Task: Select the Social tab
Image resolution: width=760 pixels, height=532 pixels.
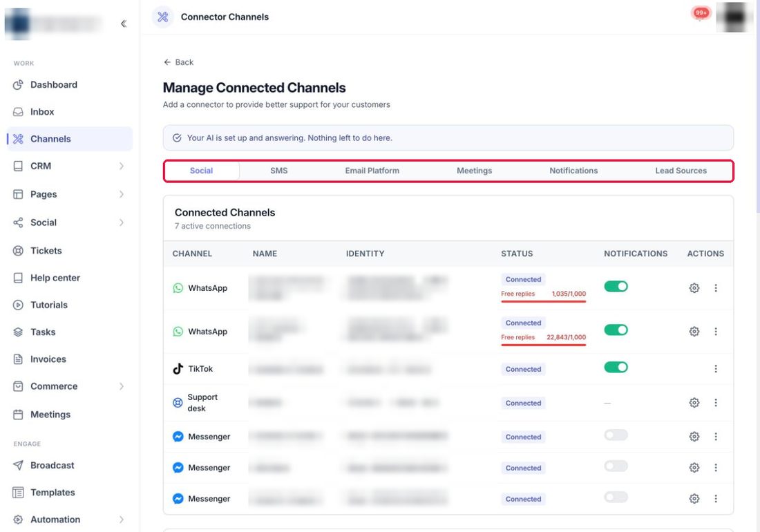Action: point(202,171)
